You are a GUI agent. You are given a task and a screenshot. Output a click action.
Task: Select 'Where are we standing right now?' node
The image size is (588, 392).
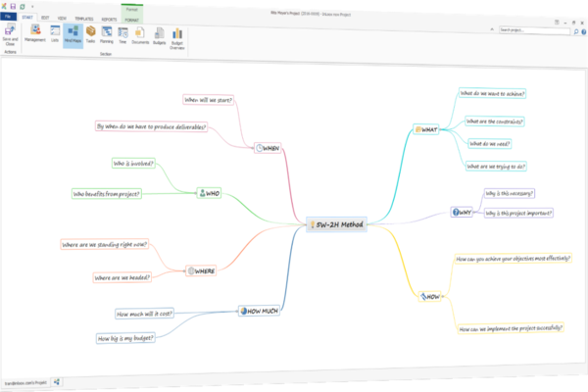click(x=105, y=245)
